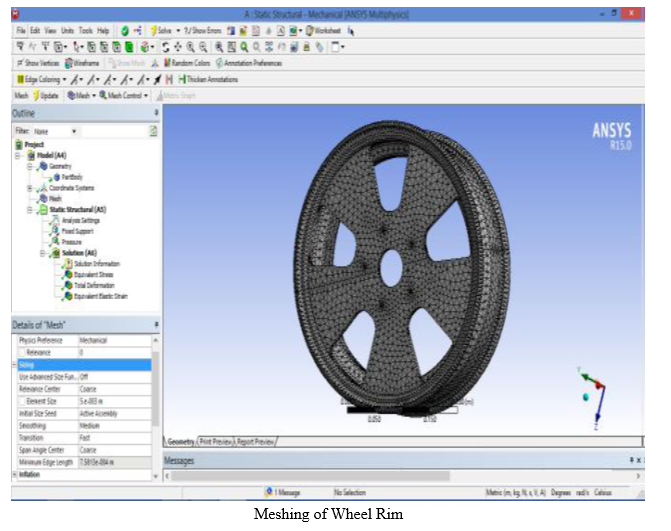Pin the Details of Mesh panel
Screen dimensions: 671x531
pyautogui.click(x=156, y=325)
